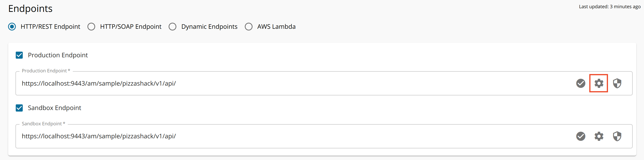The image size is (644, 160).
Task: Open Production Endpoint advanced configuration gear
Action: pos(599,83)
